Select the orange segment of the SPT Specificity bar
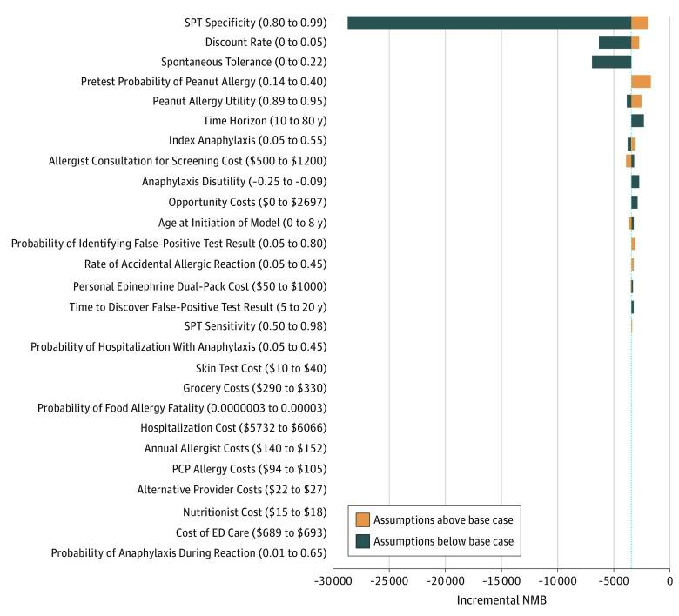This screenshot has width=679, height=616. click(x=640, y=23)
